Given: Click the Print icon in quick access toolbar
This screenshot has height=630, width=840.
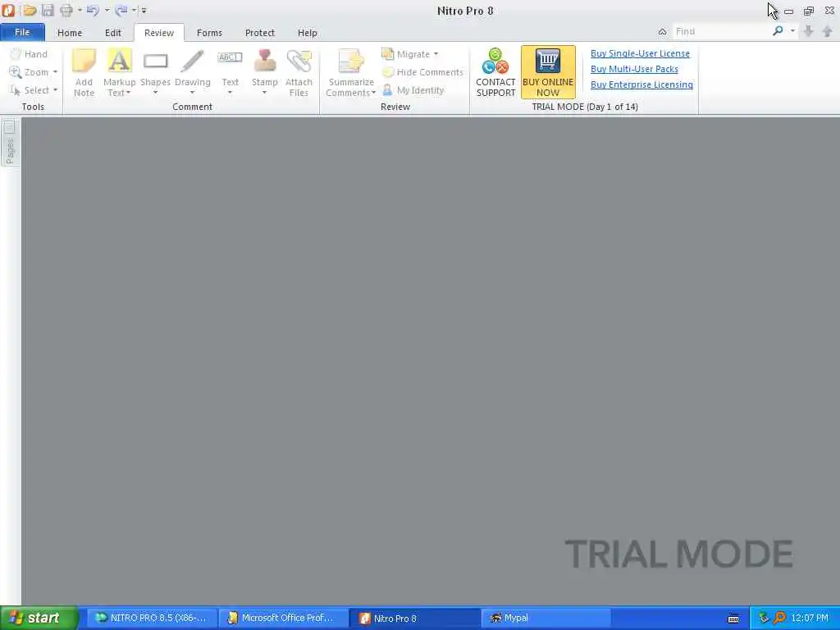Looking at the screenshot, I should click(x=66, y=10).
